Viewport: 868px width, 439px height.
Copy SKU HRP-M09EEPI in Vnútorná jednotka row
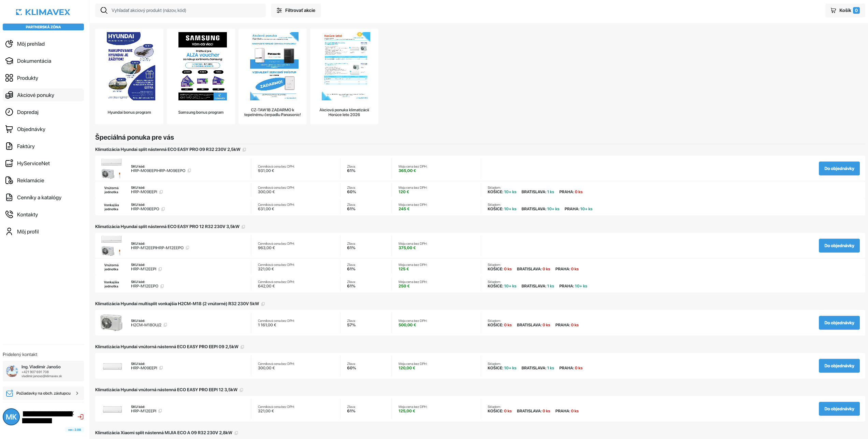pyautogui.click(x=161, y=192)
